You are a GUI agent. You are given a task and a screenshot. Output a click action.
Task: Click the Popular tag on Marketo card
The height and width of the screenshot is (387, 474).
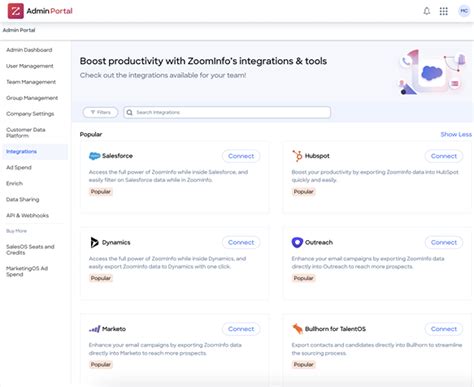101,364
